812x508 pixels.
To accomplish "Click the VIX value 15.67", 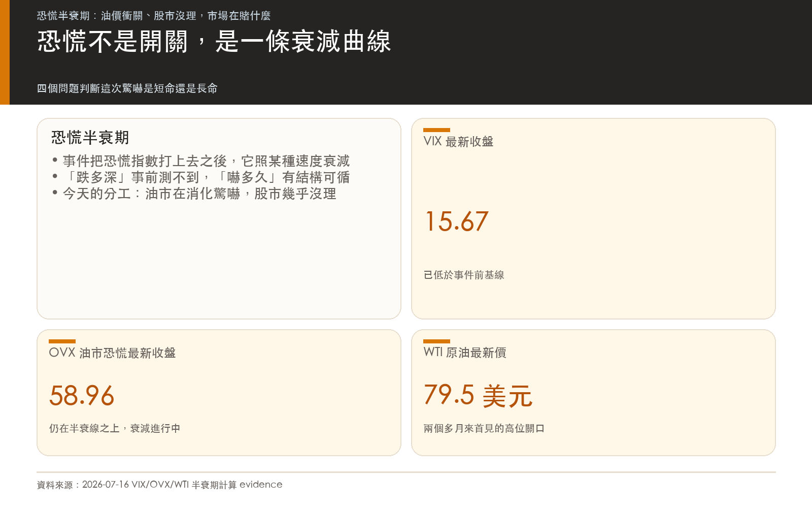I will 456,221.
